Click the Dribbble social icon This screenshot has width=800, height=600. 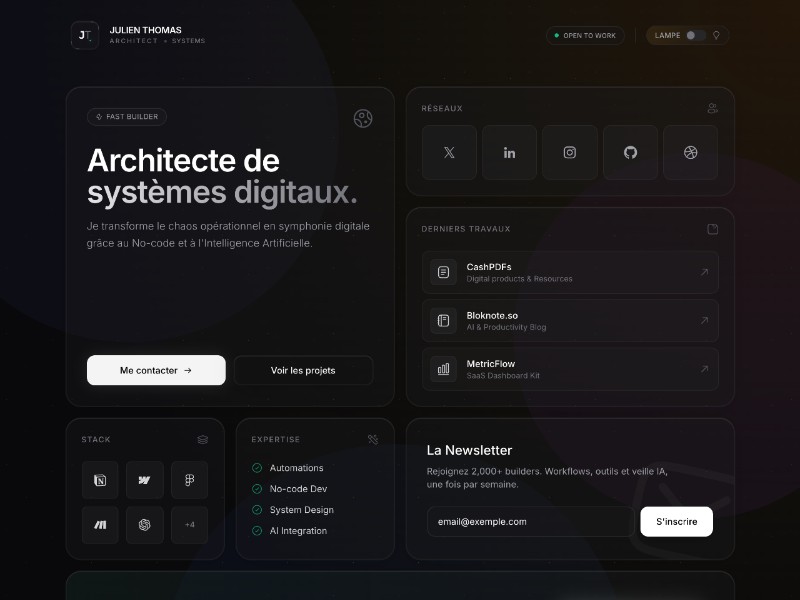click(690, 153)
